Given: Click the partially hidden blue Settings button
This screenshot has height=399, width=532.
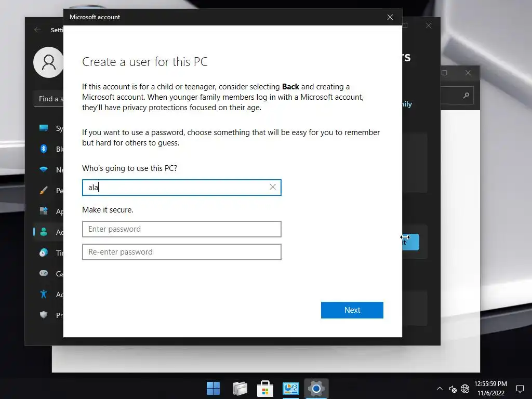Looking at the screenshot, I should click(x=411, y=242).
